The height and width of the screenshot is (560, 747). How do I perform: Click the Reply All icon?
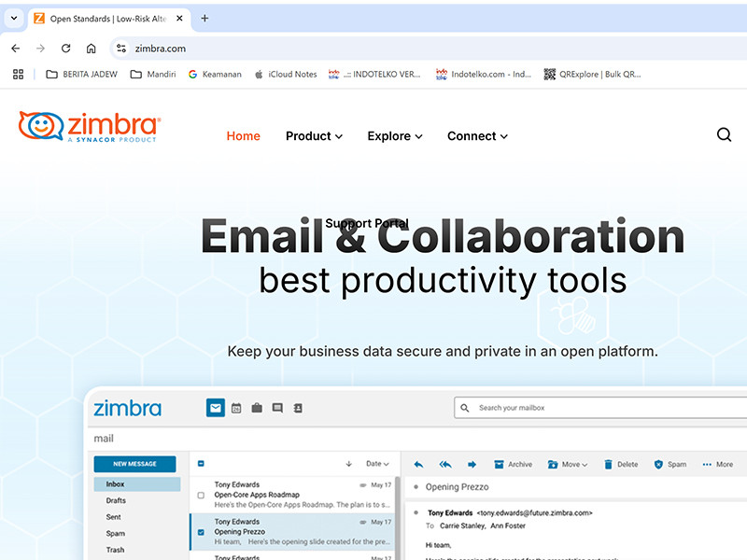445,464
